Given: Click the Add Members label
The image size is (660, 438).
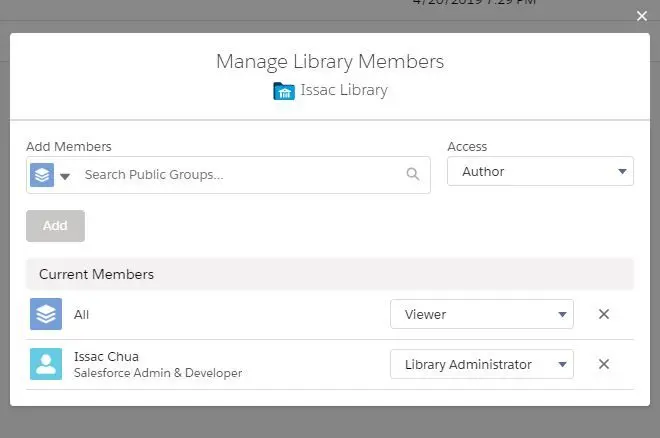Looking at the screenshot, I should [x=69, y=146].
